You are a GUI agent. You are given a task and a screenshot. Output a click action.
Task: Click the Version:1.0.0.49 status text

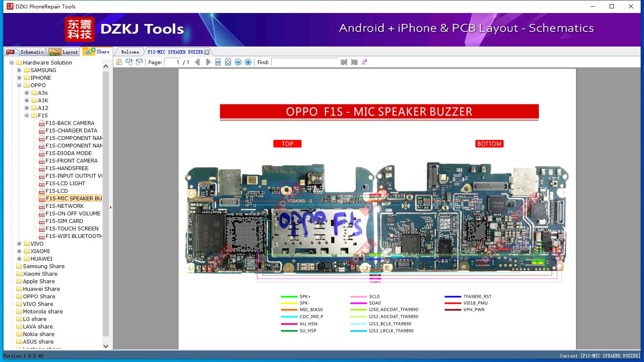tap(23, 356)
